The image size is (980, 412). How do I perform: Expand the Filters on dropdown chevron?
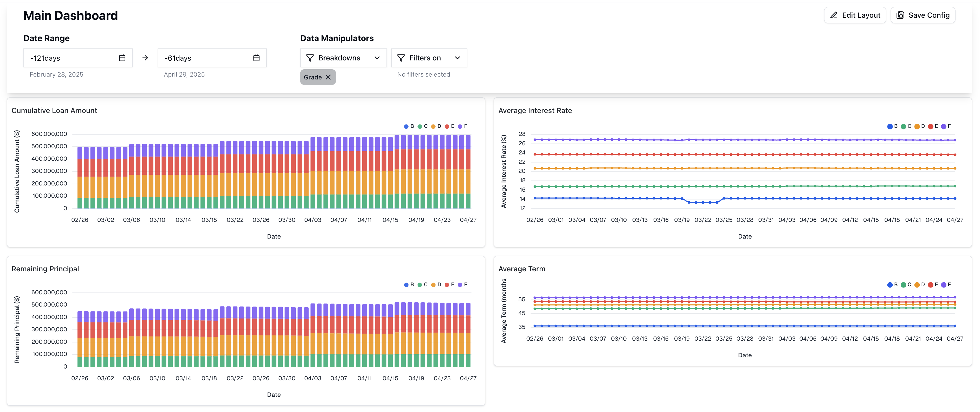click(457, 58)
